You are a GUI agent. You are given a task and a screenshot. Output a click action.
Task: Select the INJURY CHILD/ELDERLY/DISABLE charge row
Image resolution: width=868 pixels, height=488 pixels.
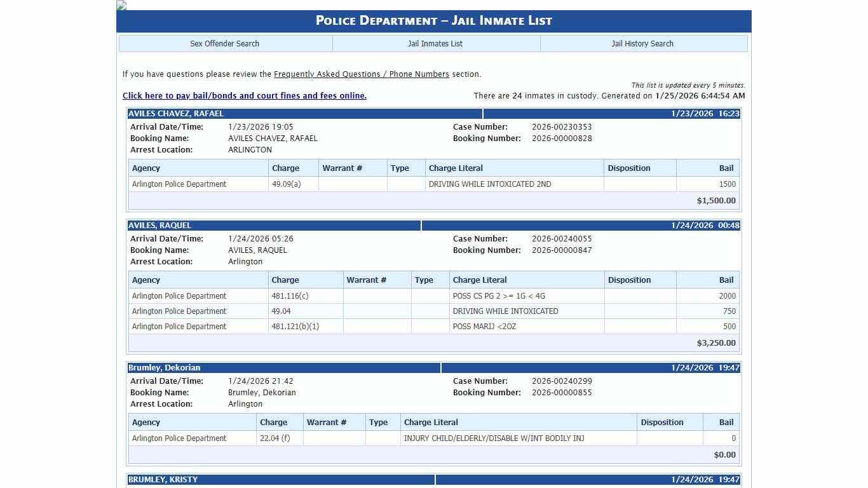coord(494,438)
